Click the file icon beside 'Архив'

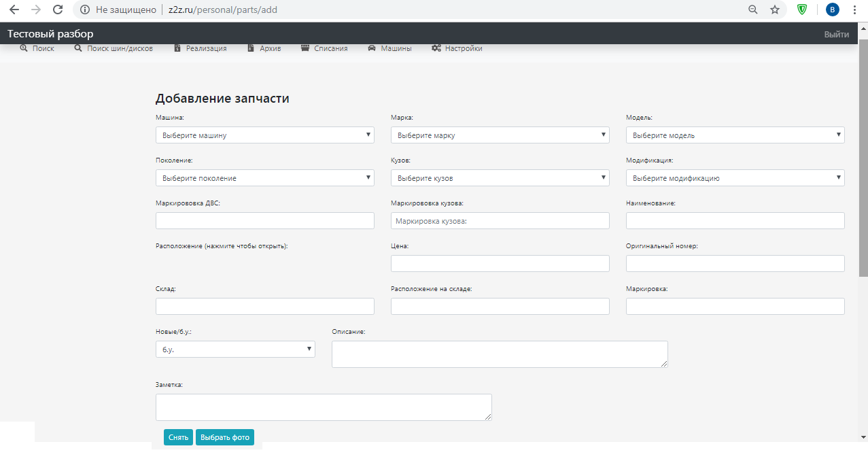tap(251, 48)
